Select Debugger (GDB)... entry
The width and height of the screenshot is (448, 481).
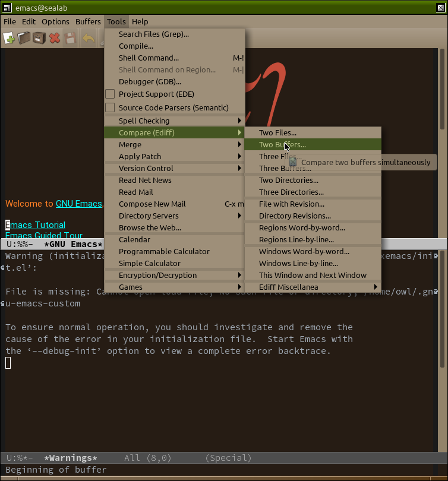pos(174,81)
